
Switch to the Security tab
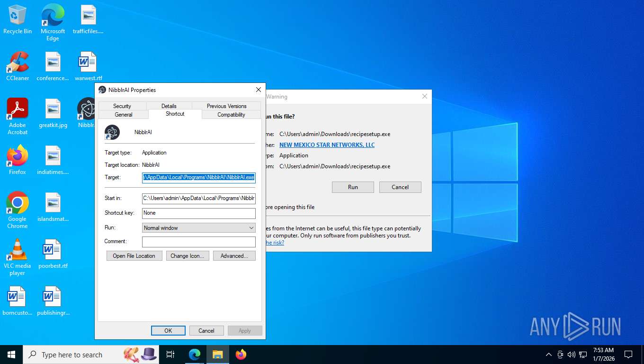pos(122,106)
